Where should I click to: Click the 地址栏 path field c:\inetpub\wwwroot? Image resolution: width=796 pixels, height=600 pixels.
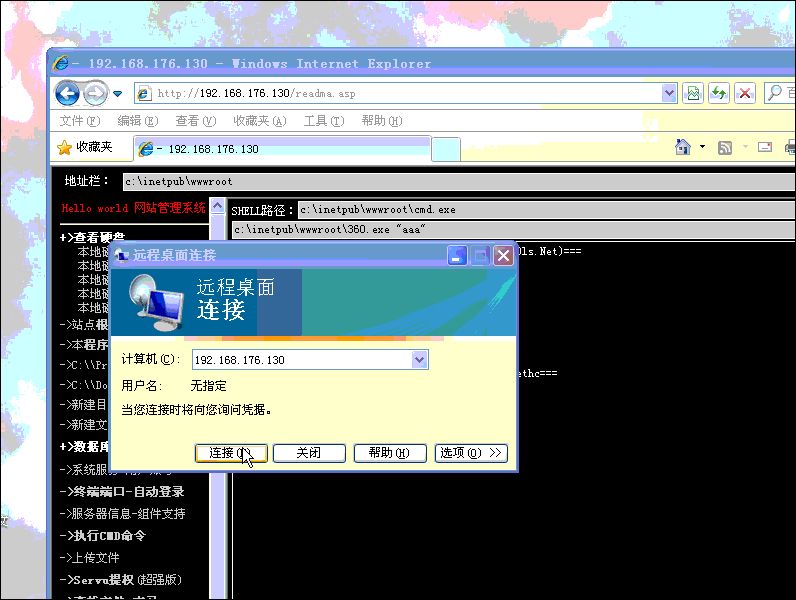tap(459, 182)
